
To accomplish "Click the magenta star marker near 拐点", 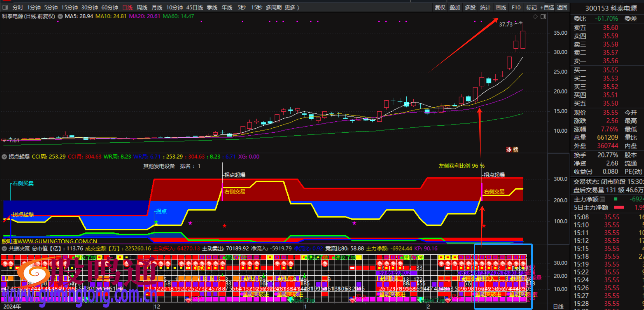I will (190, 223).
